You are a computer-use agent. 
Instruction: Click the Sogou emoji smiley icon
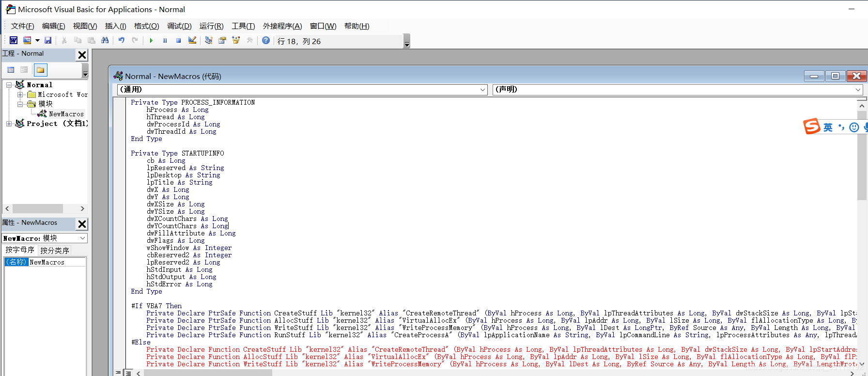point(854,127)
